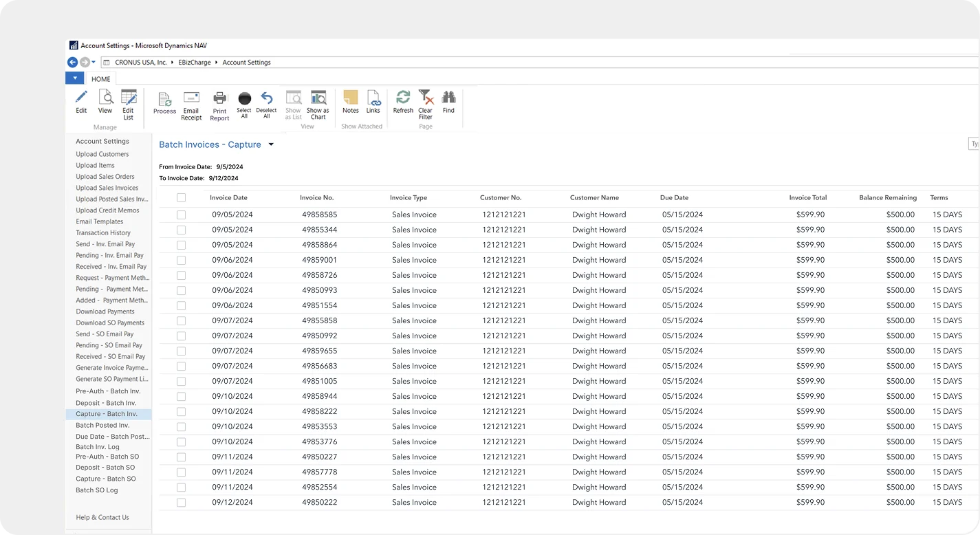Click the 09/12/2024 invoice date cell
The width and height of the screenshot is (980, 535).
(x=232, y=502)
